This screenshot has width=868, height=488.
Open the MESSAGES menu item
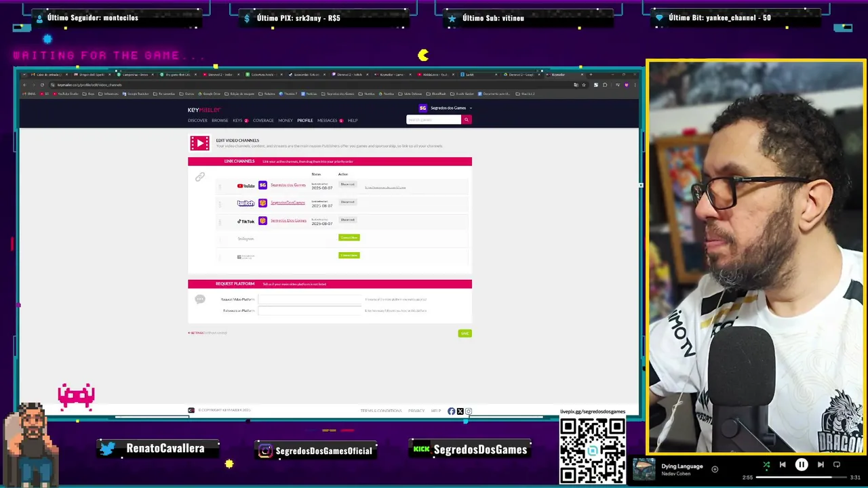[x=327, y=121]
